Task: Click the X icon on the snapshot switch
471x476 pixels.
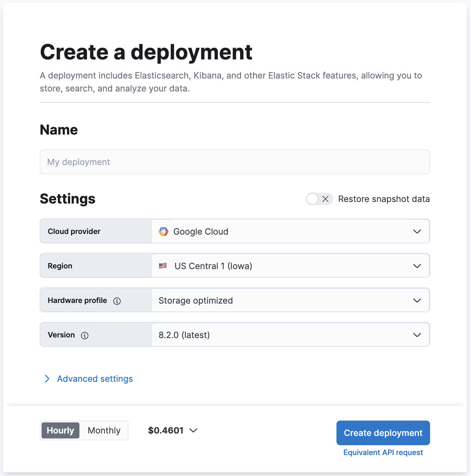Action: click(x=325, y=199)
